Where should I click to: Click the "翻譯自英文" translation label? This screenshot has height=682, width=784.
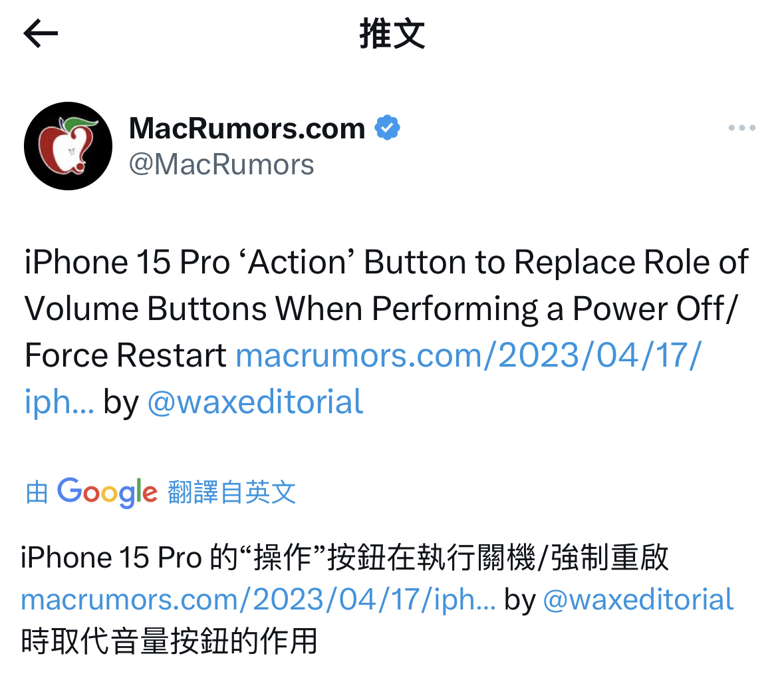pos(231,492)
